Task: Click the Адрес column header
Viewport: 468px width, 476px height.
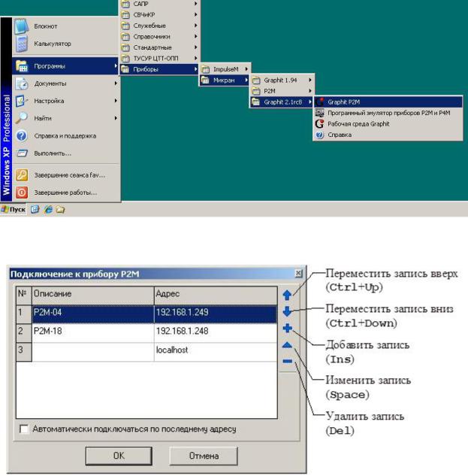Action: (216, 295)
